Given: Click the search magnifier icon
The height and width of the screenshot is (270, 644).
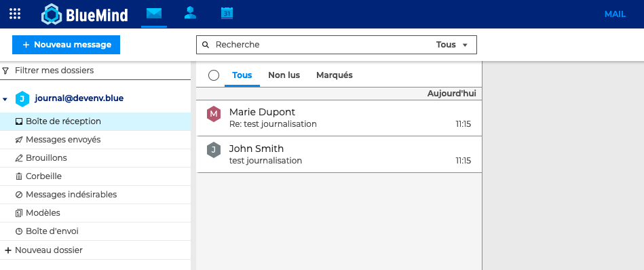Looking at the screenshot, I should (x=206, y=45).
